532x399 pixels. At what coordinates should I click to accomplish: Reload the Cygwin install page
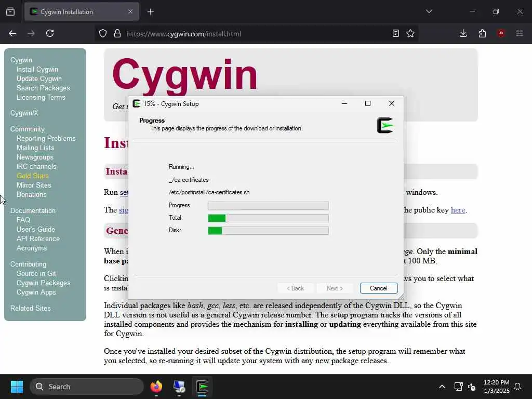click(50, 33)
